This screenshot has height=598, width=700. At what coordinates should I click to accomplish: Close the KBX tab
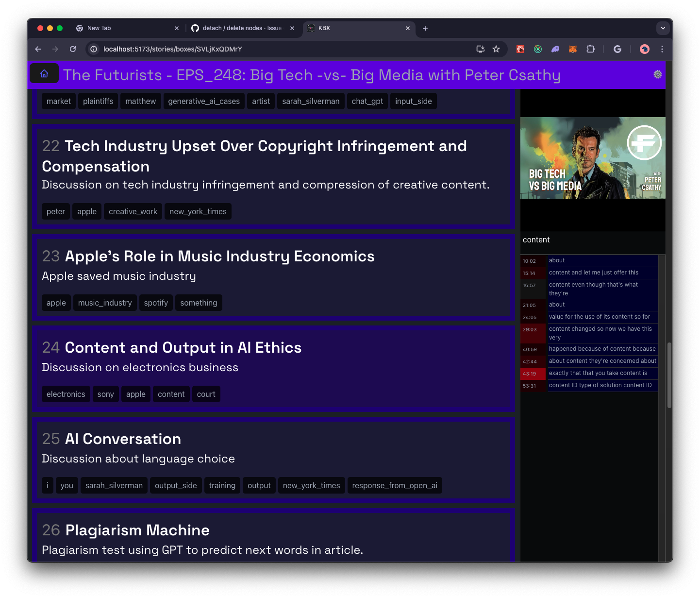pyautogui.click(x=408, y=28)
